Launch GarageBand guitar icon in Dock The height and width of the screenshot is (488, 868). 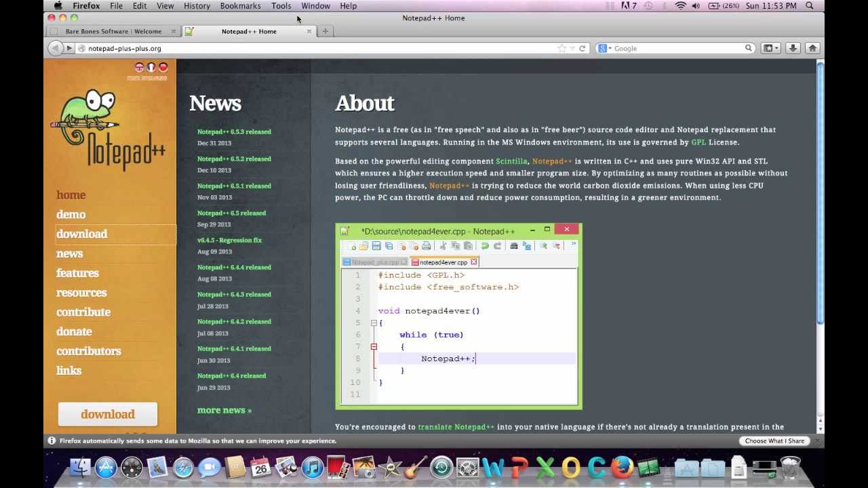(x=415, y=468)
